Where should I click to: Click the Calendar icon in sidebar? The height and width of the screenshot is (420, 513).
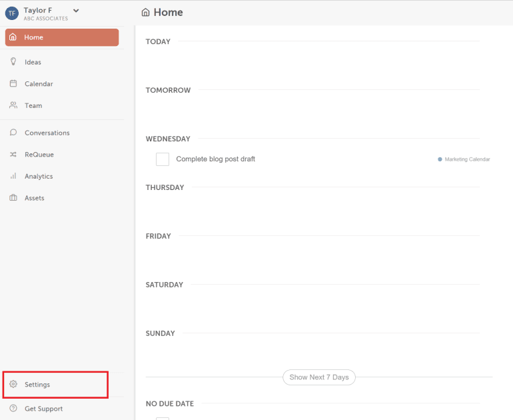coord(13,83)
